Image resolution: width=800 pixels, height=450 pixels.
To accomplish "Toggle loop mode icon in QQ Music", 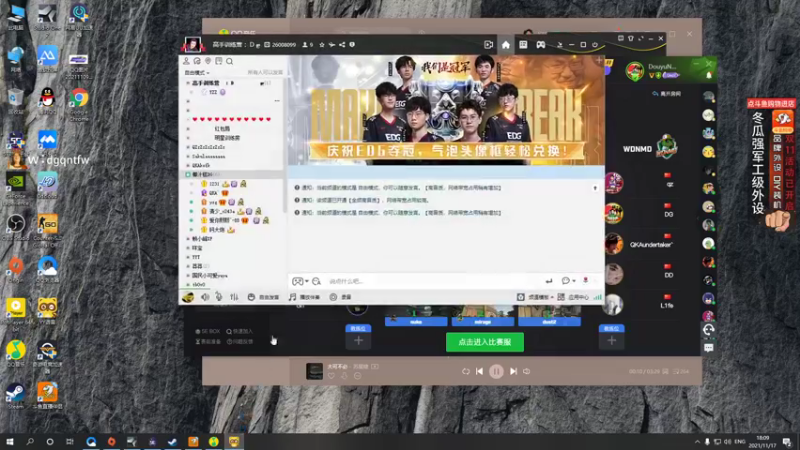I will point(465,371).
